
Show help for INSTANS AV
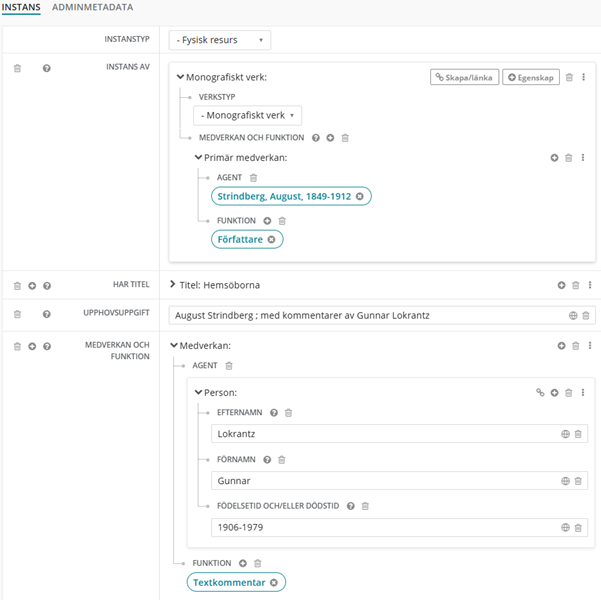point(46,68)
